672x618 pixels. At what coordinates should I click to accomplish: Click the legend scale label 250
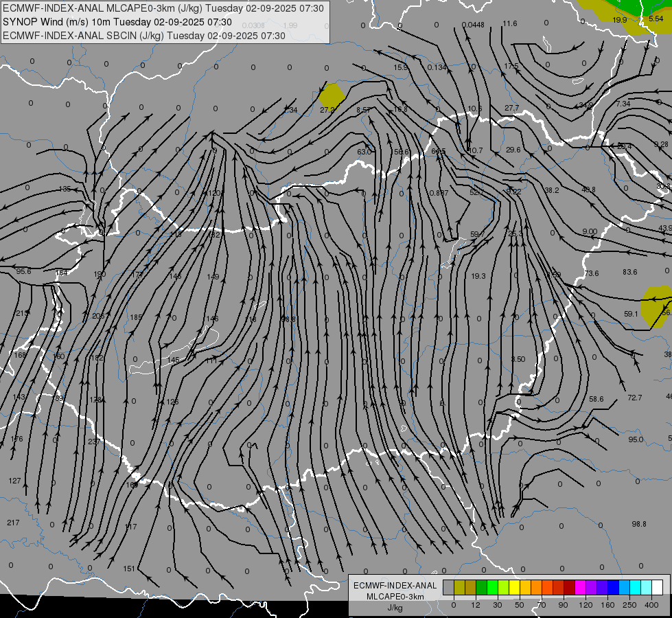click(x=629, y=605)
